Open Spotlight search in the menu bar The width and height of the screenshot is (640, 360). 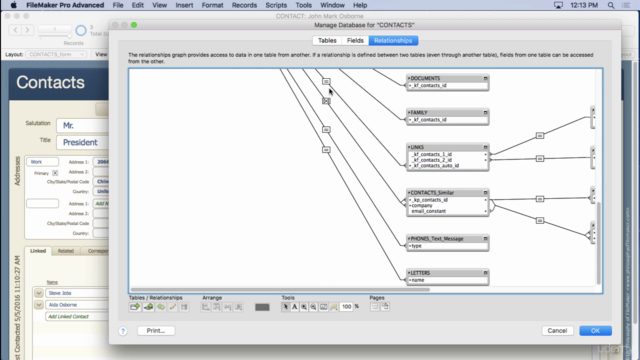(611, 5)
